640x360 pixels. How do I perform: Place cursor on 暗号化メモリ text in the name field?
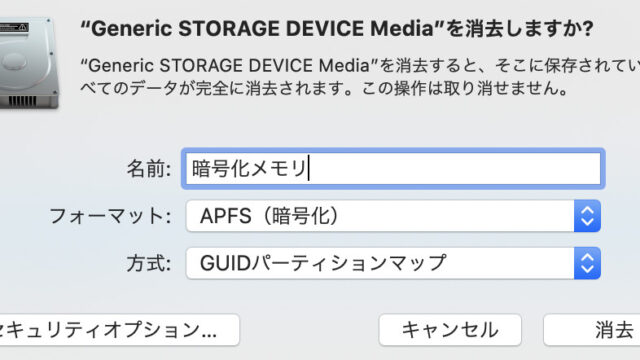[249, 169]
